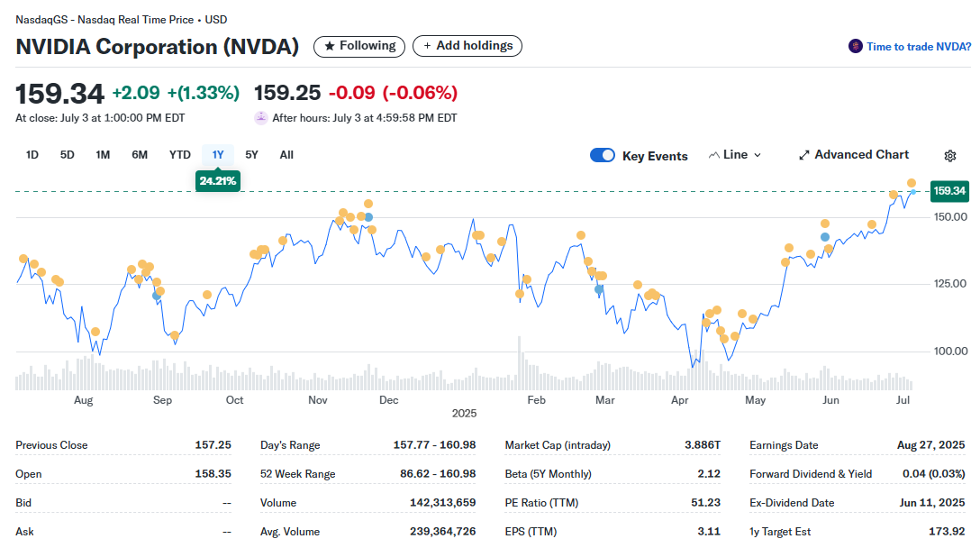Click the Forward Dividend & Yield value
The width and height of the screenshot is (980, 548).
click(x=933, y=473)
